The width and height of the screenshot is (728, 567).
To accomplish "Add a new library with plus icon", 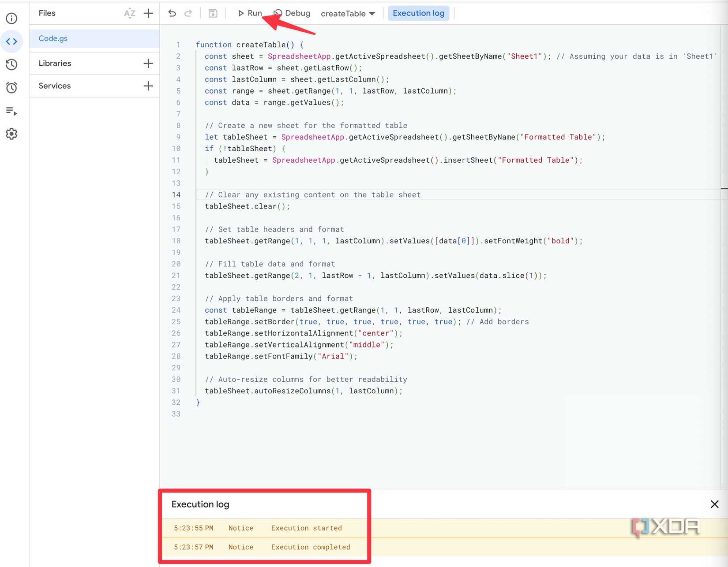I will 148,63.
